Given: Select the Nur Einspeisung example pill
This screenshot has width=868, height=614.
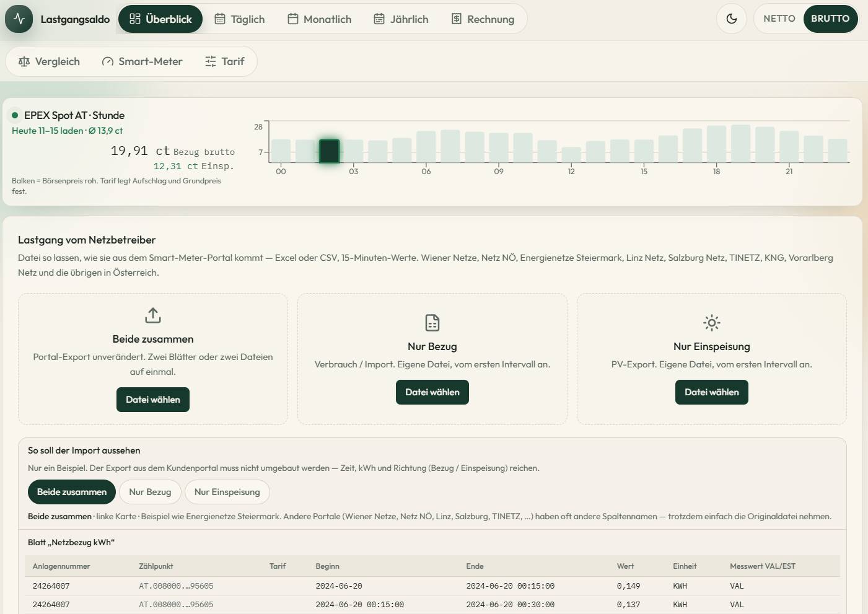Looking at the screenshot, I should (x=227, y=492).
